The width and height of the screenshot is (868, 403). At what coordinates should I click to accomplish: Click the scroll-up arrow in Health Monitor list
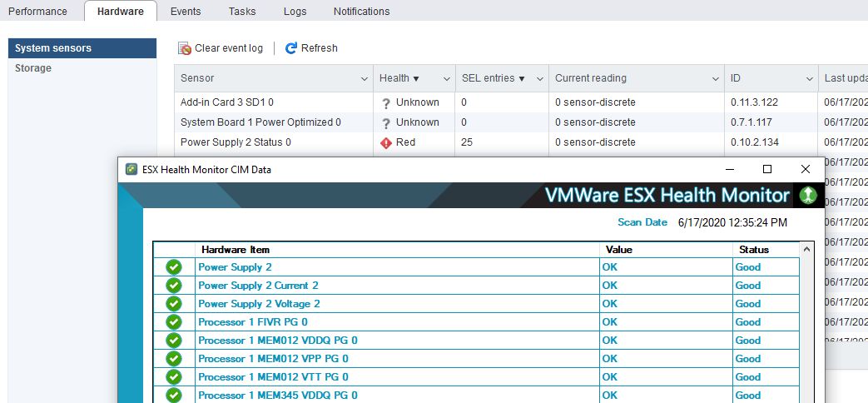tap(806, 250)
